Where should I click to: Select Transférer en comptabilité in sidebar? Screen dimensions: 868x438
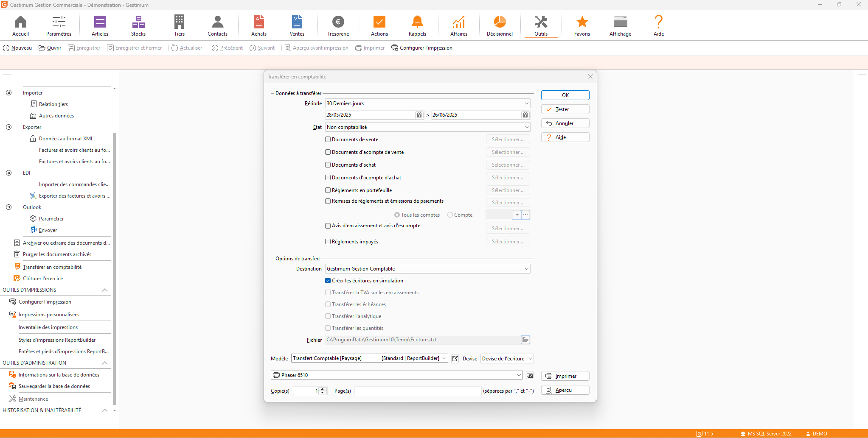(52, 267)
